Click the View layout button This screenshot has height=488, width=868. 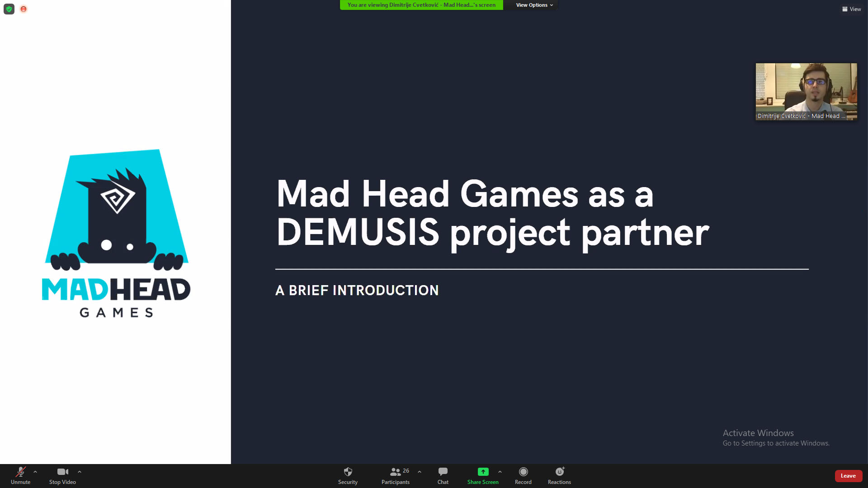852,9
